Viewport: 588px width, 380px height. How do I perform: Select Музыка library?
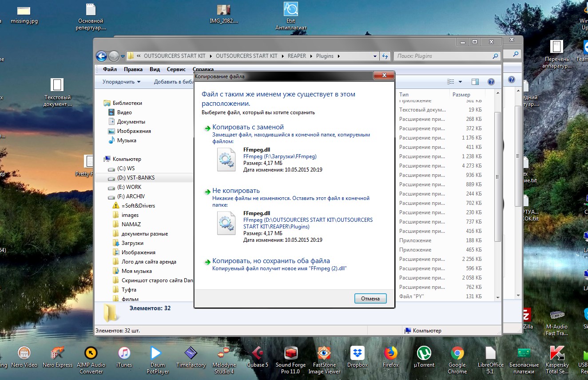tap(123, 140)
